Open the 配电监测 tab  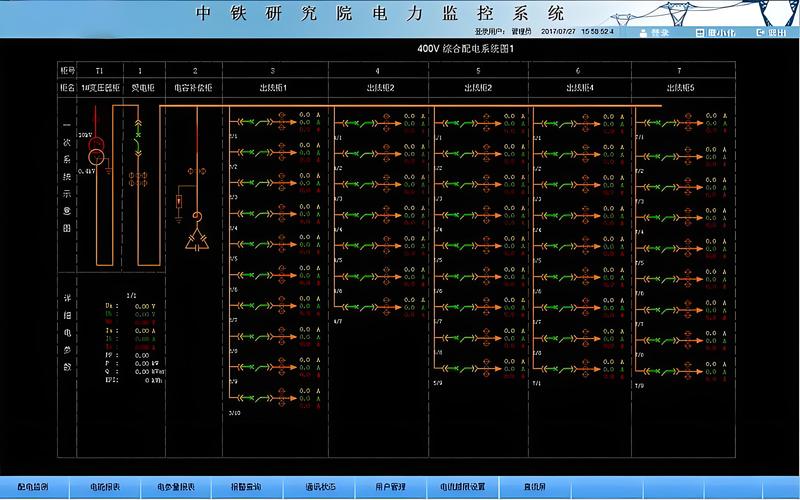[x=32, y=487]
